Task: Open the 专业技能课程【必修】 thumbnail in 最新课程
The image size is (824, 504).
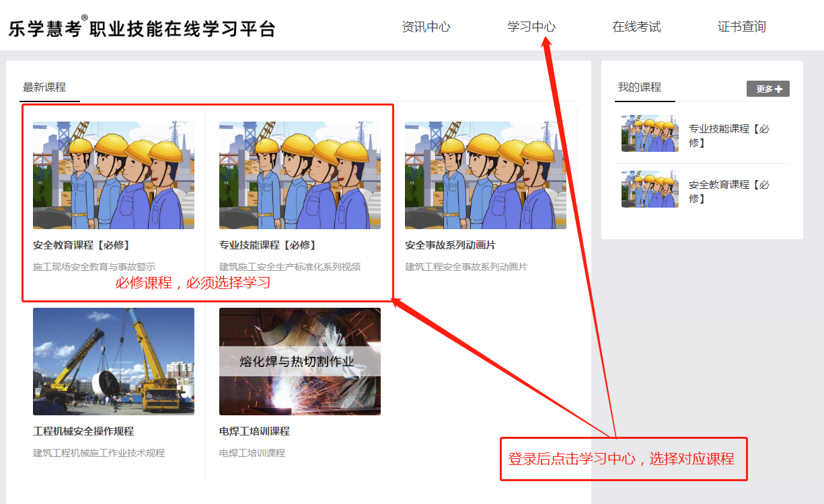Action: 300,175
